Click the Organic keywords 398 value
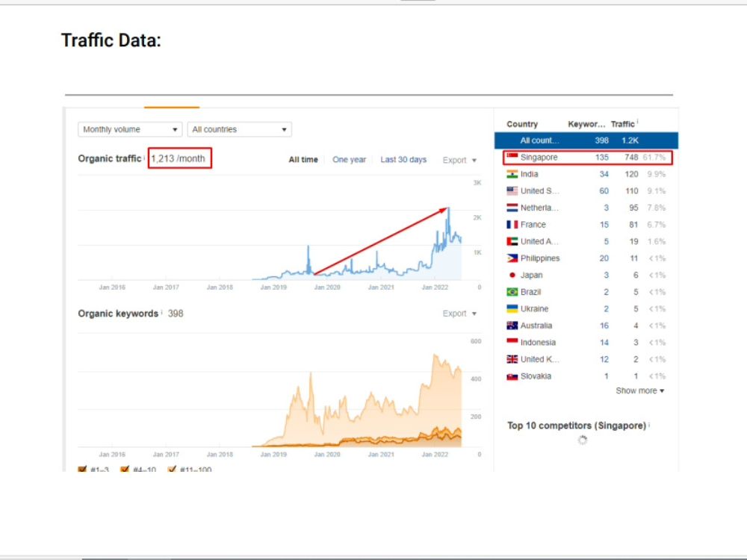The width and height of the screenshot is (747, 560). coord(176,314)
